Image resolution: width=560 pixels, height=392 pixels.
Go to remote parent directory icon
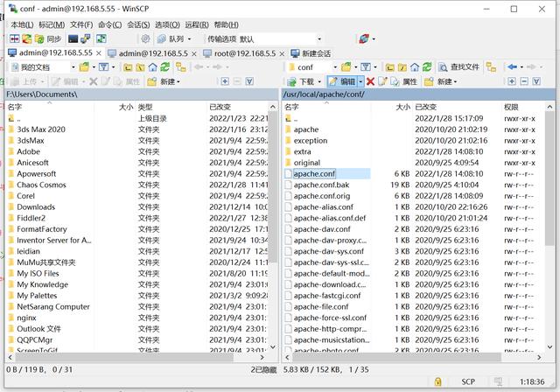coord(390,67)
